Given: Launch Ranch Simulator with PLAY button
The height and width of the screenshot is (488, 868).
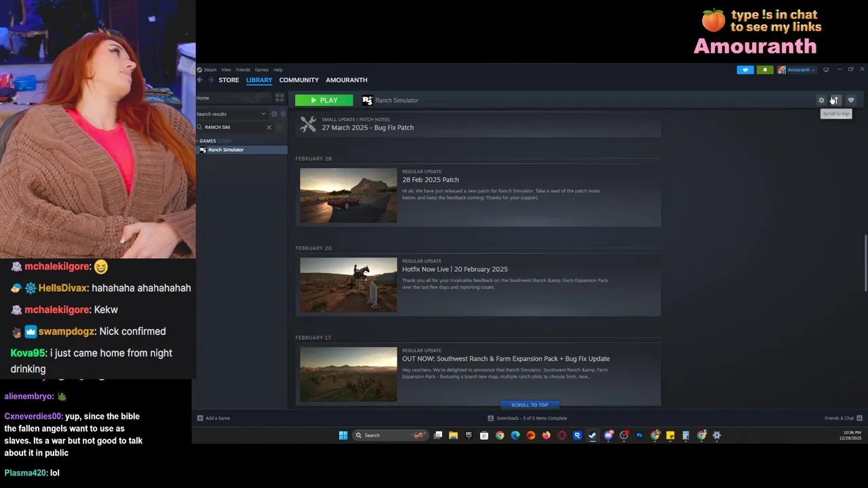Looking at the screenshot, I should point(324,100).
